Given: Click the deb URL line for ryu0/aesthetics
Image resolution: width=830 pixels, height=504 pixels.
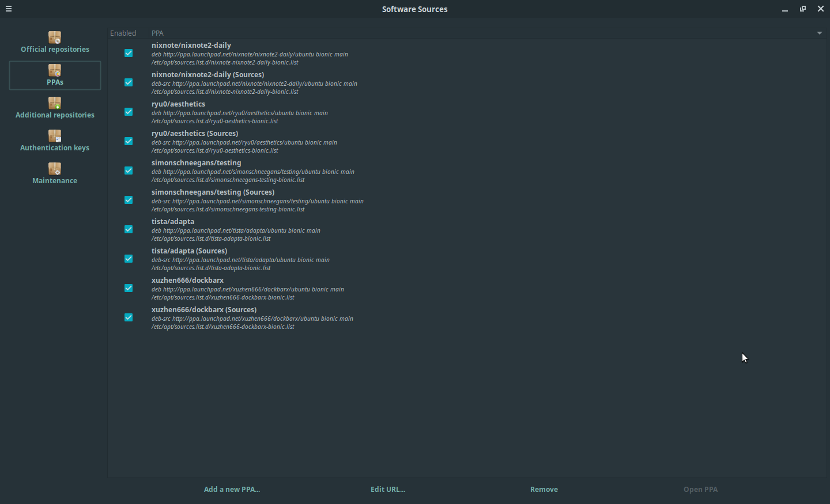Looking at the screenshot, I should 240,113.
